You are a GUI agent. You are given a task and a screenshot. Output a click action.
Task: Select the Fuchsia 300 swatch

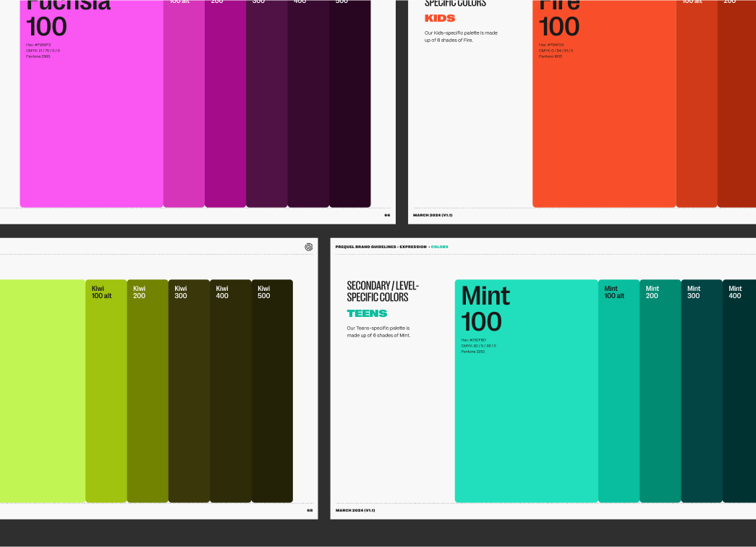point(267,103)
